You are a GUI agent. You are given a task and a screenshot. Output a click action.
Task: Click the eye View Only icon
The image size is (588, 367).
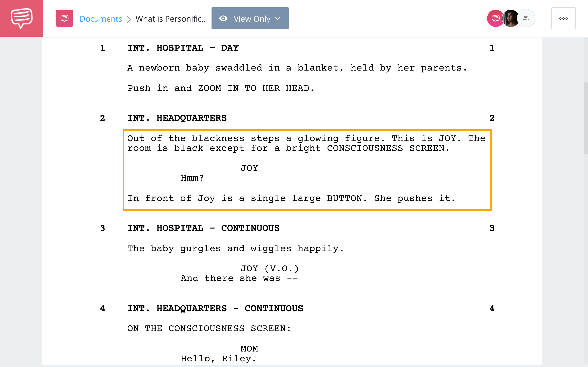[224, 18]
